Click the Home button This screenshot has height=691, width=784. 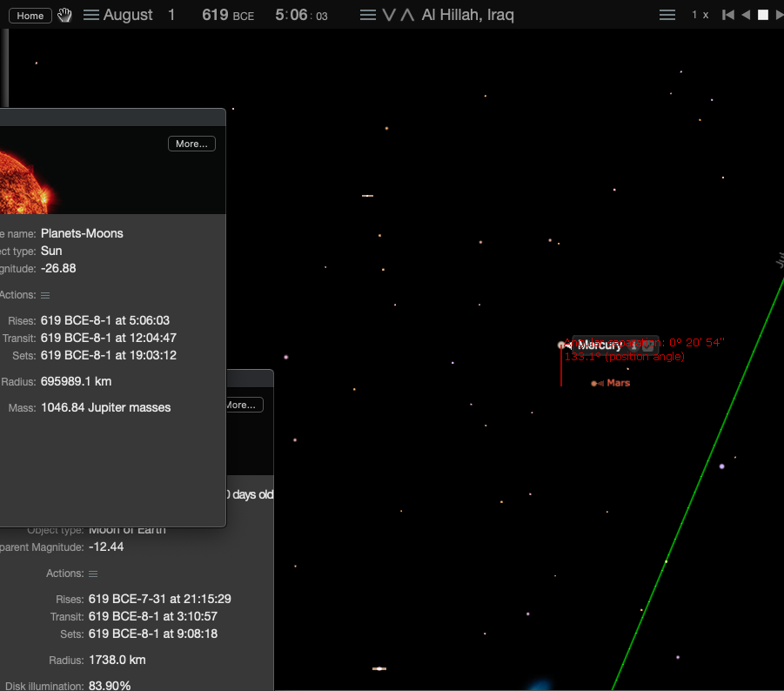(30, 16)
